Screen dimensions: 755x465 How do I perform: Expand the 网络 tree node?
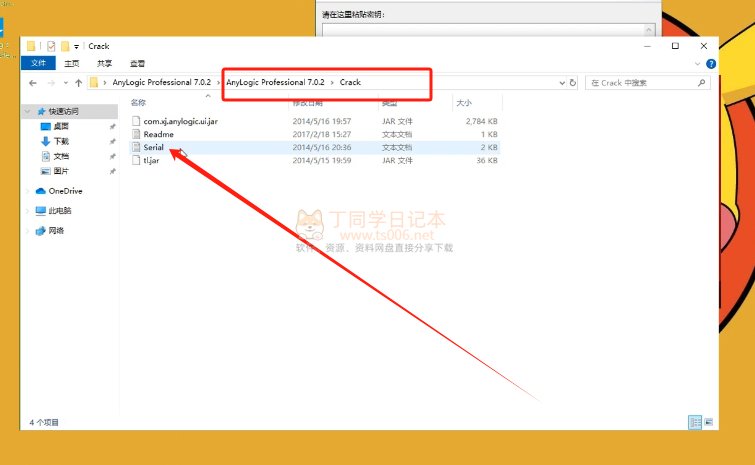point(27,231)
